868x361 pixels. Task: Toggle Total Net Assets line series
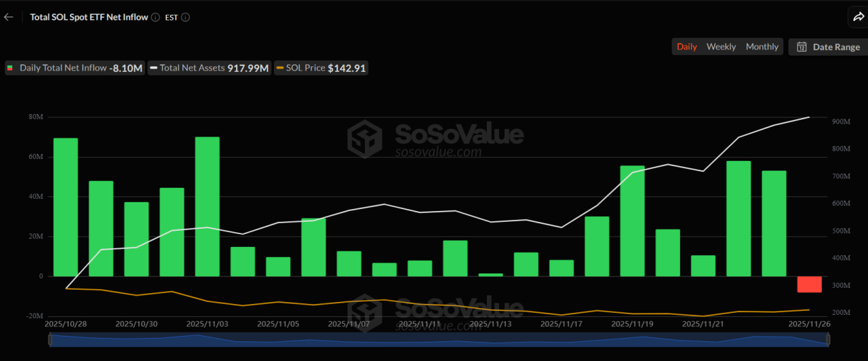[209, 68]
